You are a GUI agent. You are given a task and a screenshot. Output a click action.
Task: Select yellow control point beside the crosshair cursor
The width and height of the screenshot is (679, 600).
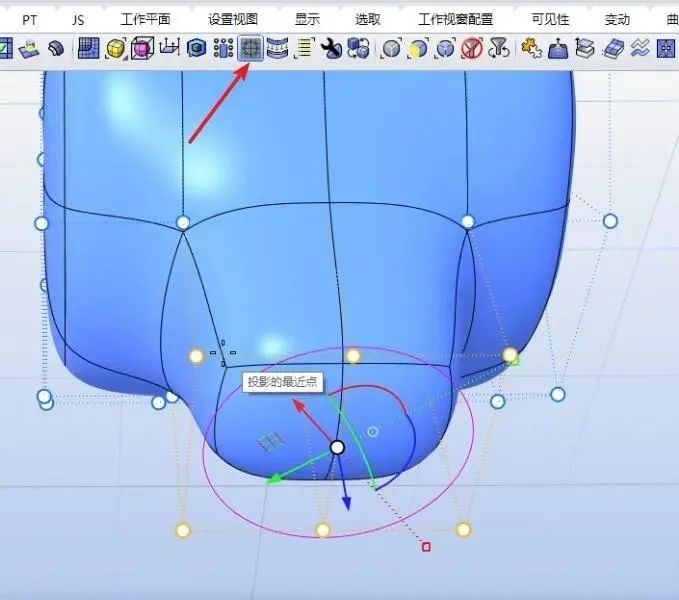click(197, 357)
